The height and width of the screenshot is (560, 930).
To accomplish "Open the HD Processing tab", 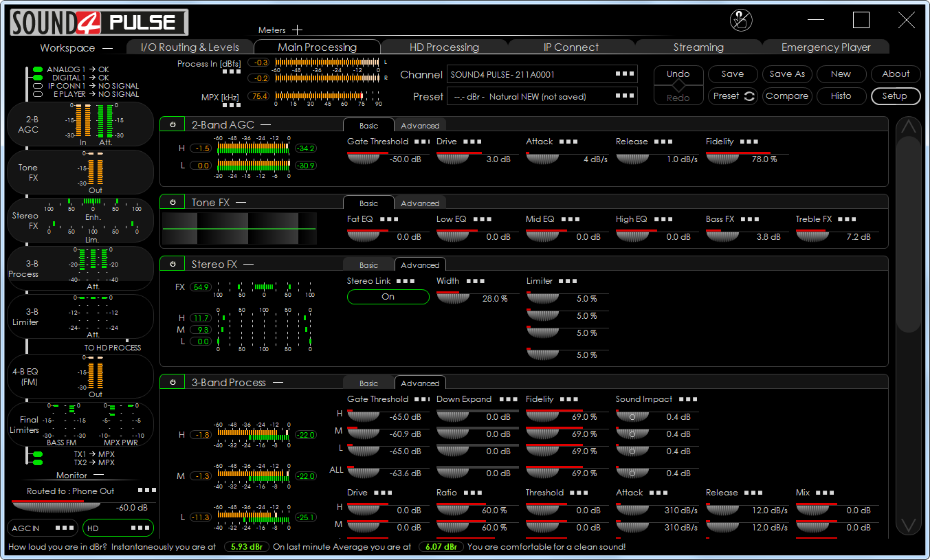I will (x=444, y=47).
